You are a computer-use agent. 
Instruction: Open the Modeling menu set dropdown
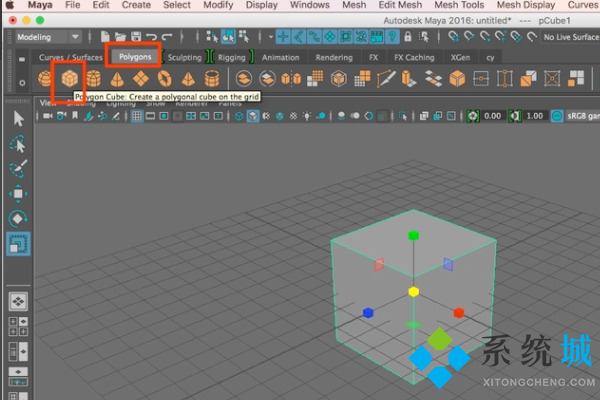(47, 37)
